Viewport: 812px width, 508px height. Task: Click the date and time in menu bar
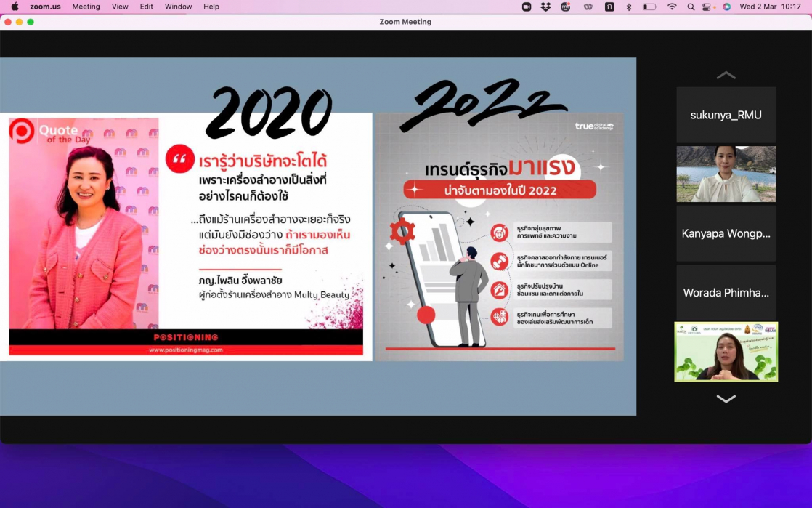tap(770, 7)
